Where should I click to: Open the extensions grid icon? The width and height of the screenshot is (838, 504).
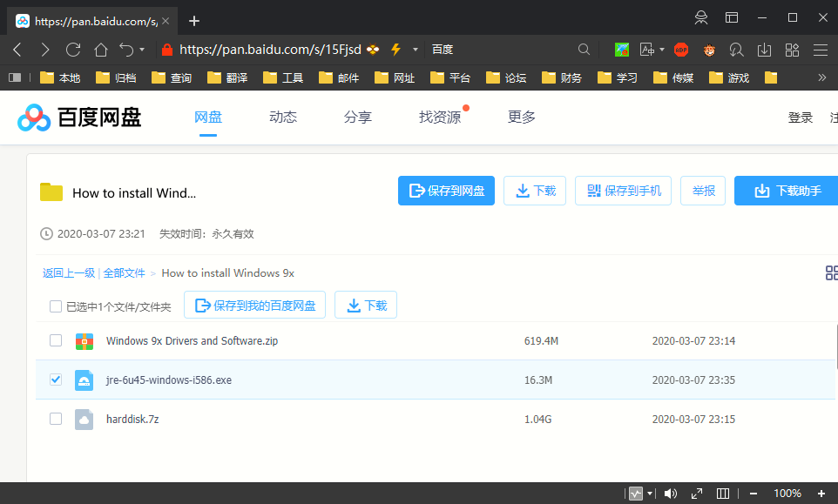(x=792, y=50)
